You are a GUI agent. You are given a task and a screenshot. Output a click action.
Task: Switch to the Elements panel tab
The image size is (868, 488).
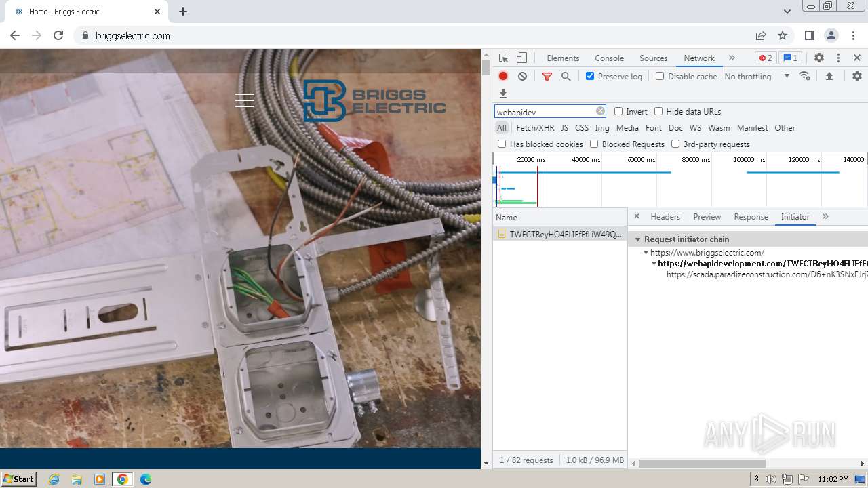point(563,58)
